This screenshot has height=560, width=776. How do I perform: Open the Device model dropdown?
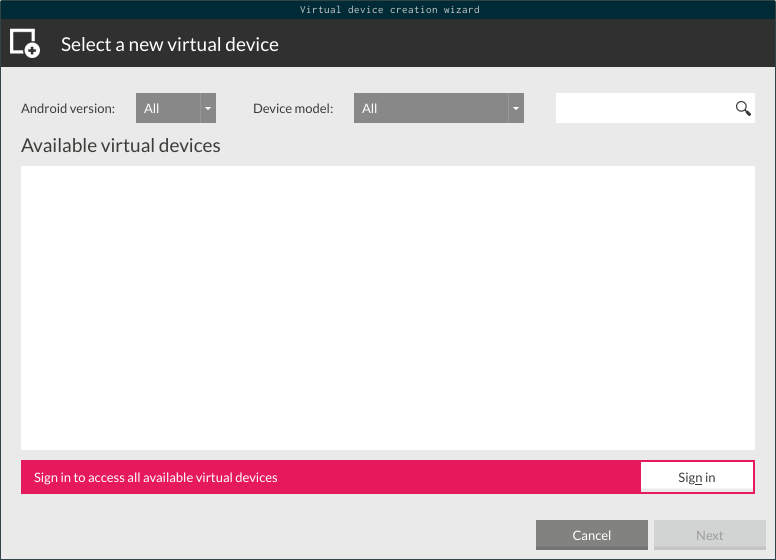(438, 108)
